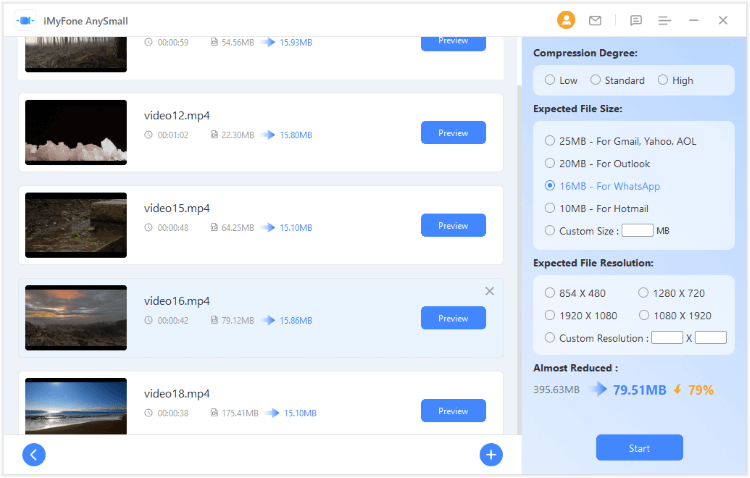Click the video16.mp4 file name
The image size is (750, 478).
click(177, 301)
